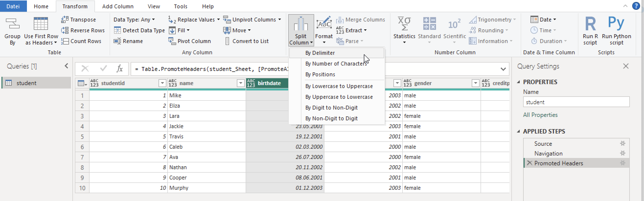Open the Extract dropdown
The image size is (644, 201).
tap(351, 30)
